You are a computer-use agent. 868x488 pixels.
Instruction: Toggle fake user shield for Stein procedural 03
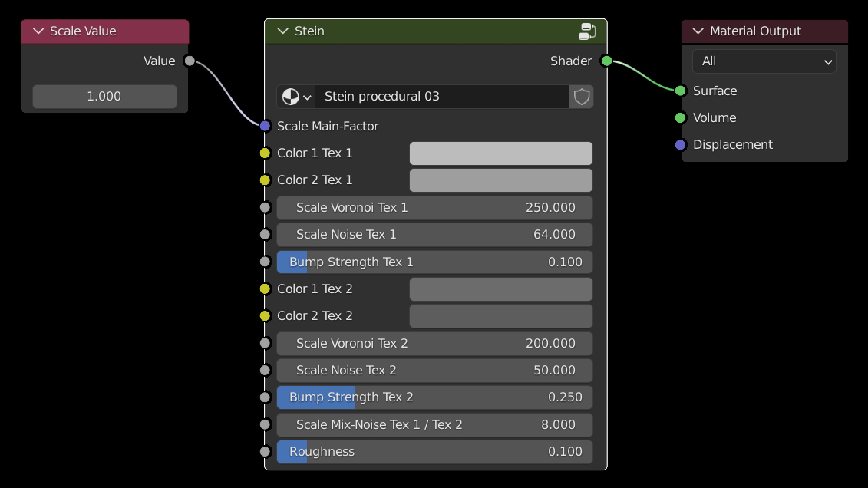pos(581,97)
